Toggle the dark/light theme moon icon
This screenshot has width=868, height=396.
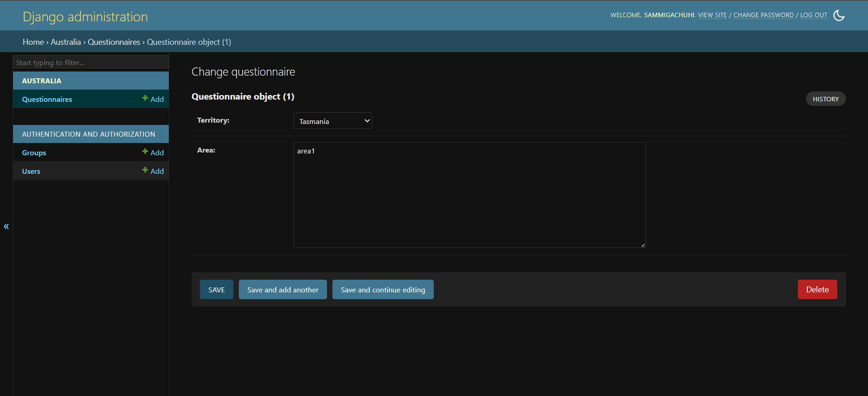[x=839, y=15]
